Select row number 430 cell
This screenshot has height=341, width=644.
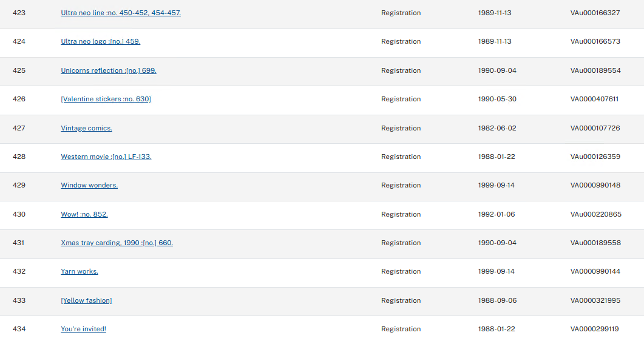click(x=19, y=214)
